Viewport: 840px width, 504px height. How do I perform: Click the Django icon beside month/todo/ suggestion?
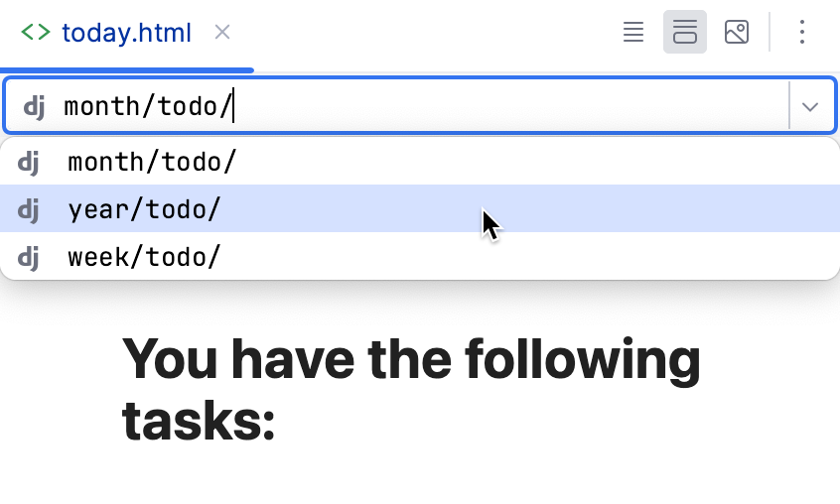[30, 162]
